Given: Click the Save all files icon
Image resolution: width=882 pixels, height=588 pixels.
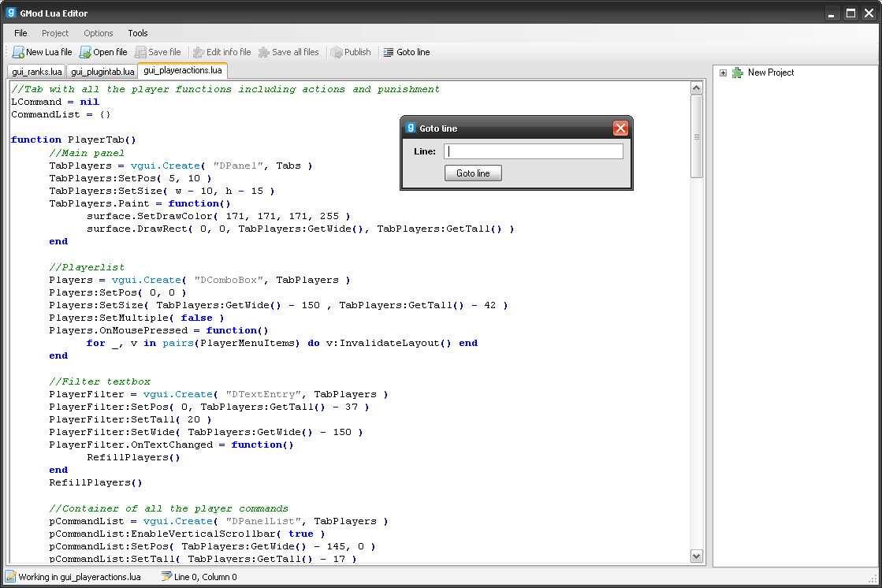Looking at the screenshot, I should [264, 52].
